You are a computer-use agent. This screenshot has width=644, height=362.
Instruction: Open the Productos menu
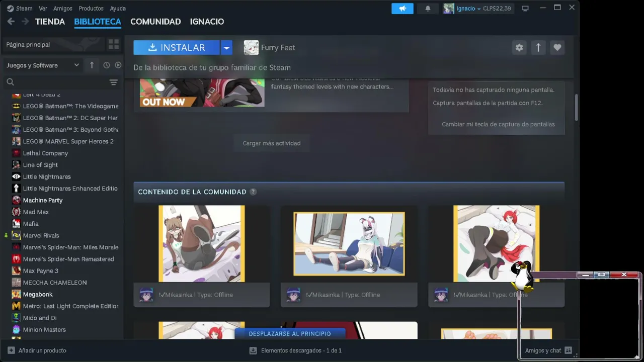point(91,9)
